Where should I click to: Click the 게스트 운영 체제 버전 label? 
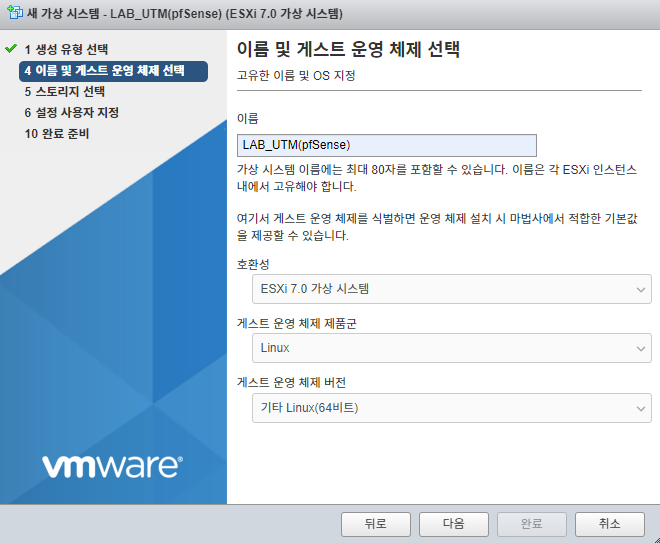291,382
